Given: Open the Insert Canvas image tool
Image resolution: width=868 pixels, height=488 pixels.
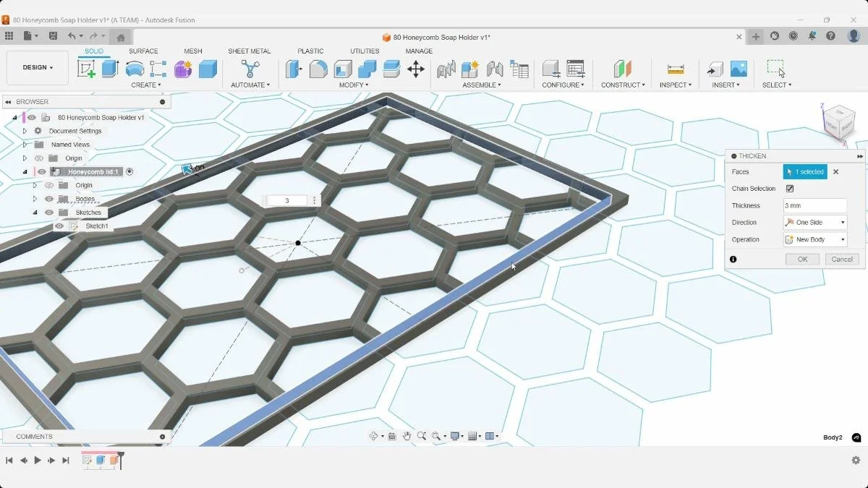Looking at the screenshot, I should pyautogui.click(x=739, y=69).
